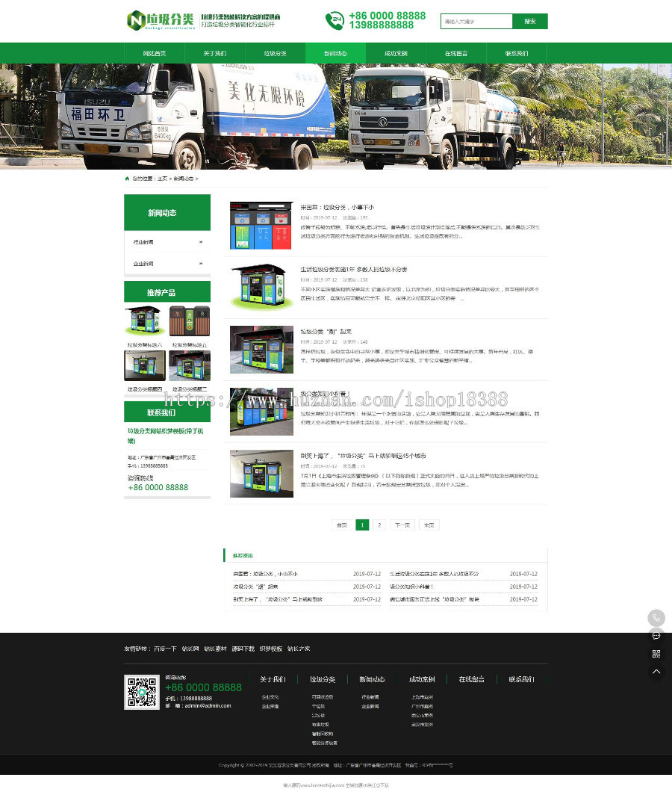This screenshot has width=672, height=795.
Task: Open article title 垃圾分类，小事不小
Action: (x=337, y=208)
